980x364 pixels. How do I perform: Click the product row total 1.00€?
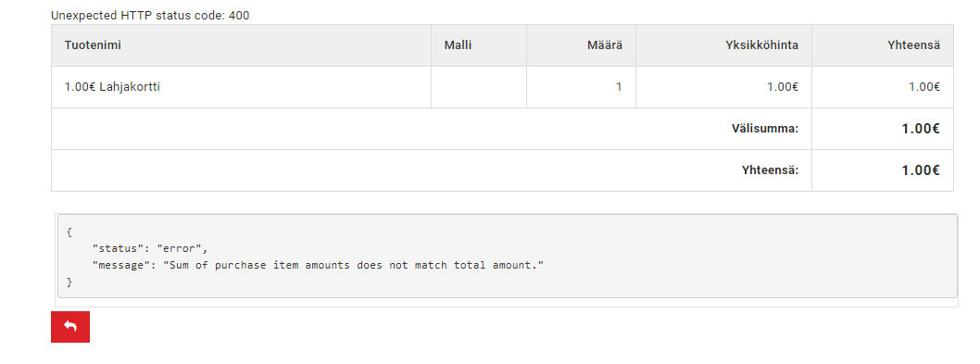tap(923, 87)
